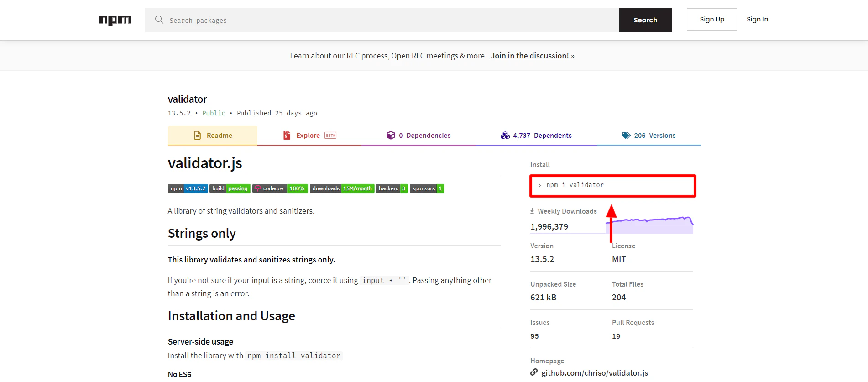Click the npm v13.5.2 badge
Image resolution: width=868 pixels, height=382 pixels.
pos(188,188)
